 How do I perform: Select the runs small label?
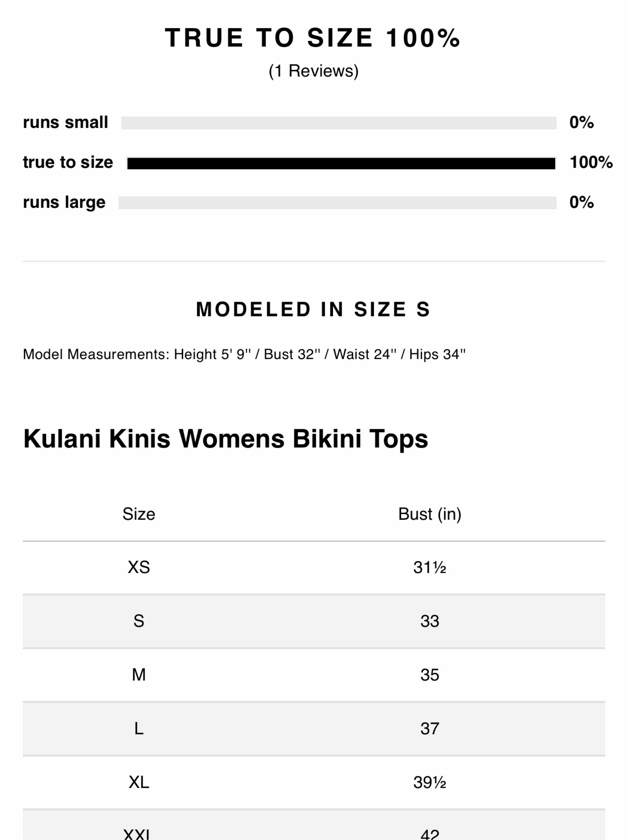[x=65, y=122]
